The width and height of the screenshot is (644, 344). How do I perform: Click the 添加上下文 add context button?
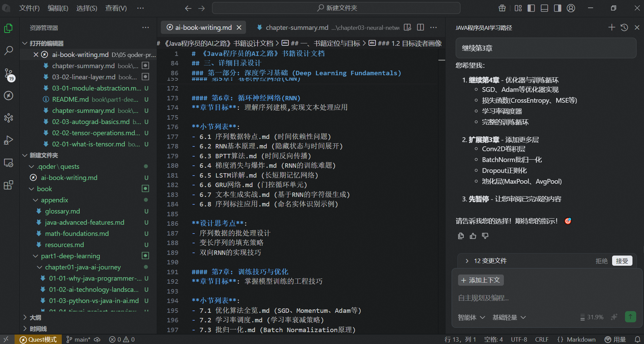coord(481,280)
